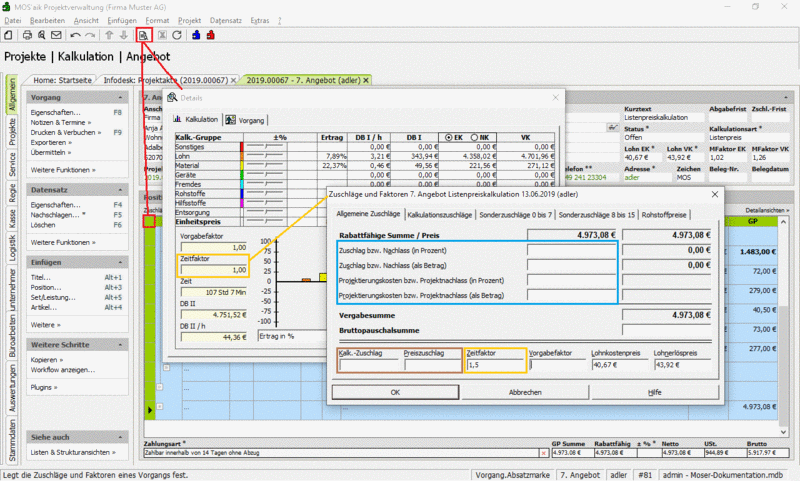Click the Zeitfaktor field in Zuschläge dialog
The height and width of the screenshot is (481, 800).
click(495, 365)
